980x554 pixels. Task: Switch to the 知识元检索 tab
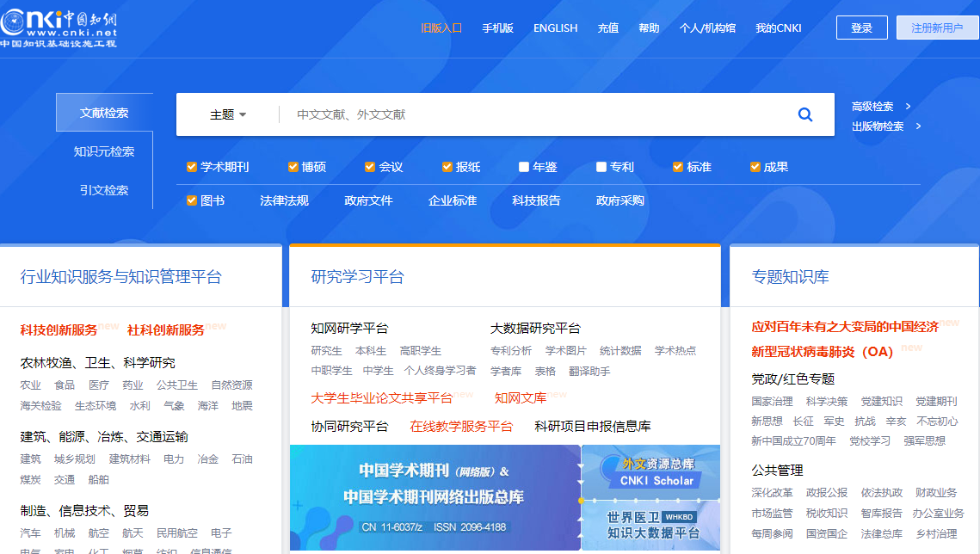point(103,151)
